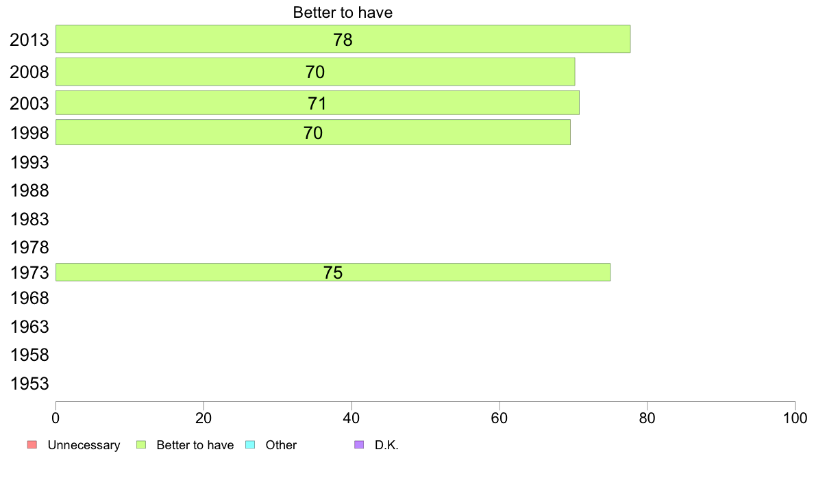Click the green Better to have swatch

[141, 445]
